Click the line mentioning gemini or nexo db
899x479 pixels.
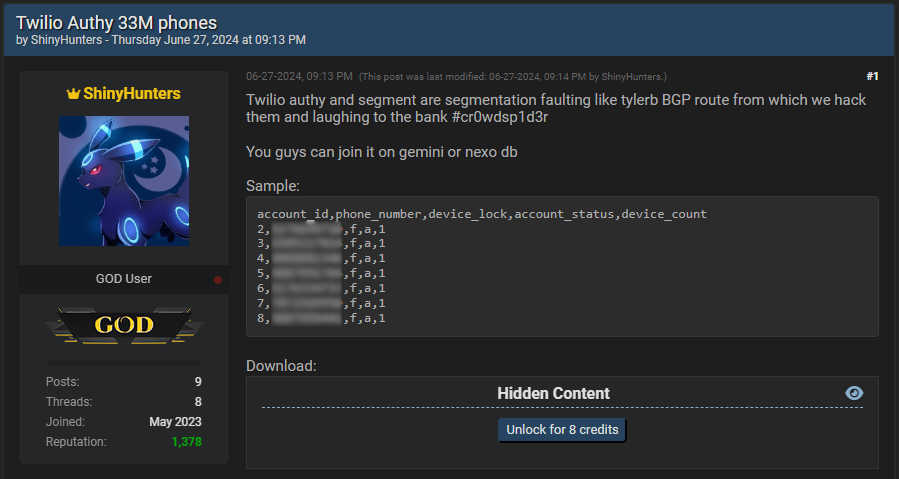pyautogui.click(x=382, y=152)
